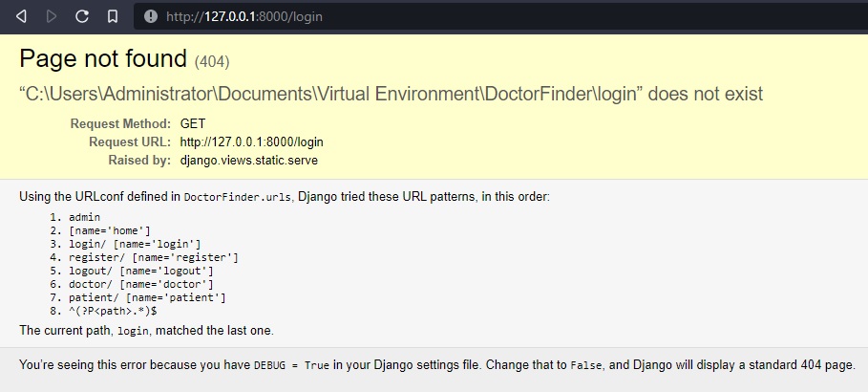868x392 pixels.
Task: Click the register/ [name='register'] pattern
Action: point(154,257)
